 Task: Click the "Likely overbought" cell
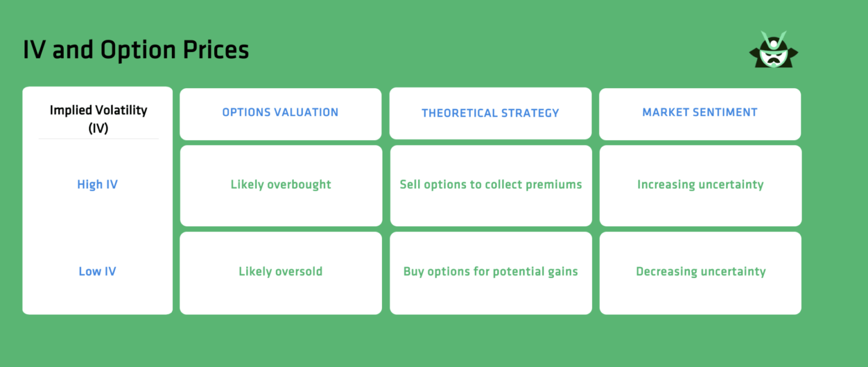(x=281, y=185)
